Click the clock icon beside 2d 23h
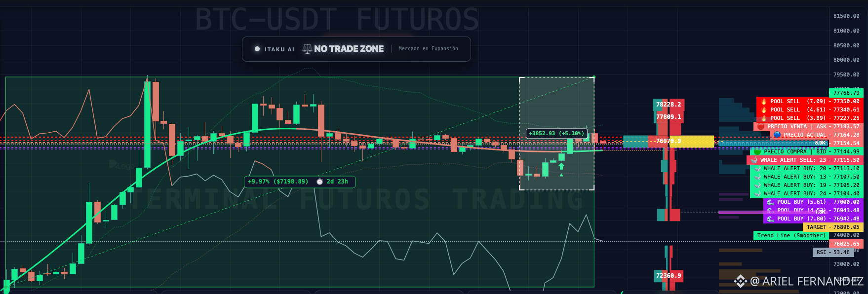868x294 pixels. coord(319,182)
